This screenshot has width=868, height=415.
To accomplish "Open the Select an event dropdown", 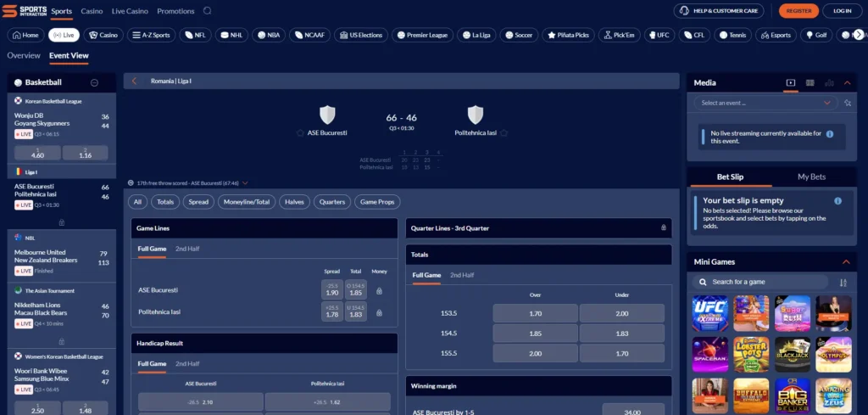I will coord(765,103).
